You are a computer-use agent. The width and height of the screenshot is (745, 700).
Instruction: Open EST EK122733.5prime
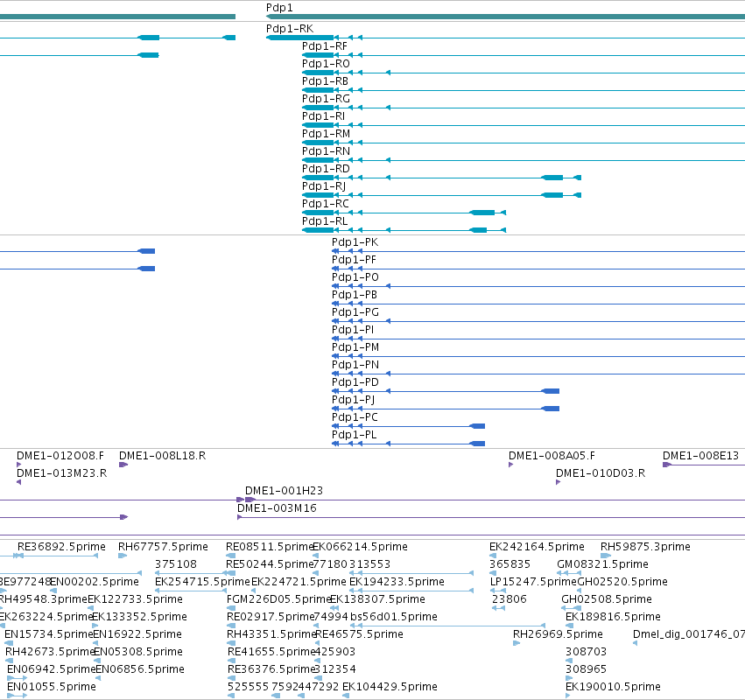135,599
